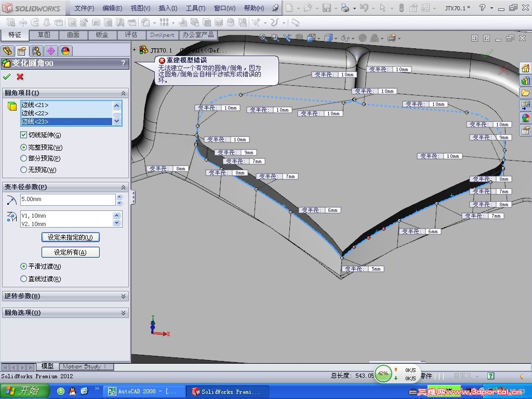Switch to the 评估 tab

[x=131, y=35]
